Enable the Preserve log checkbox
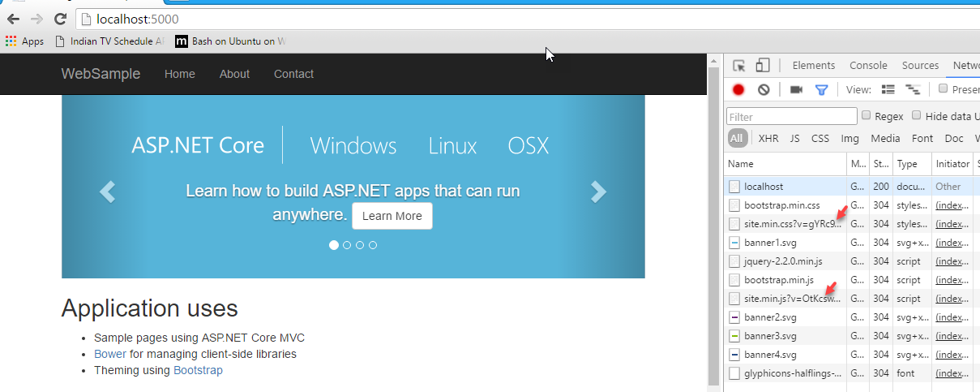 click(x=943, y=89)
